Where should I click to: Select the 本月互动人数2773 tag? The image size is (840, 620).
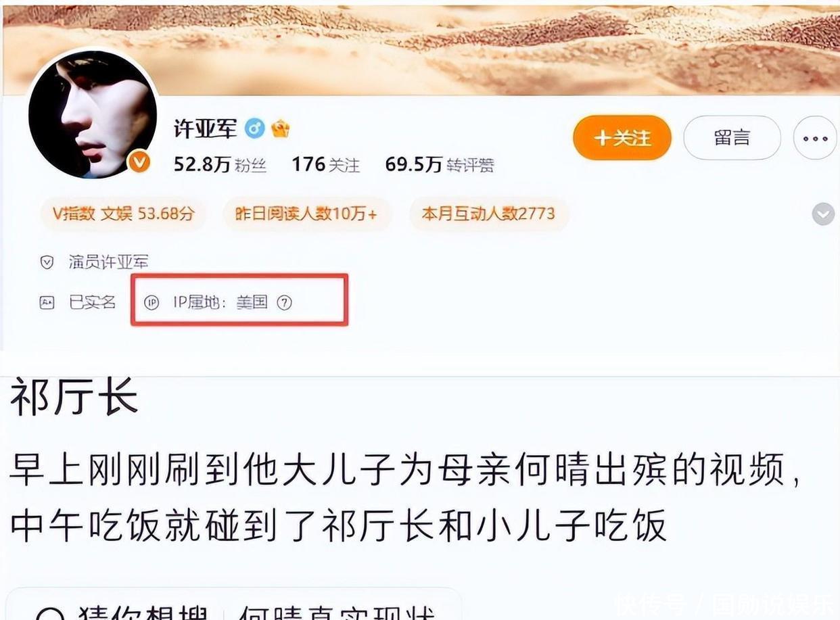tap(488, 214)
